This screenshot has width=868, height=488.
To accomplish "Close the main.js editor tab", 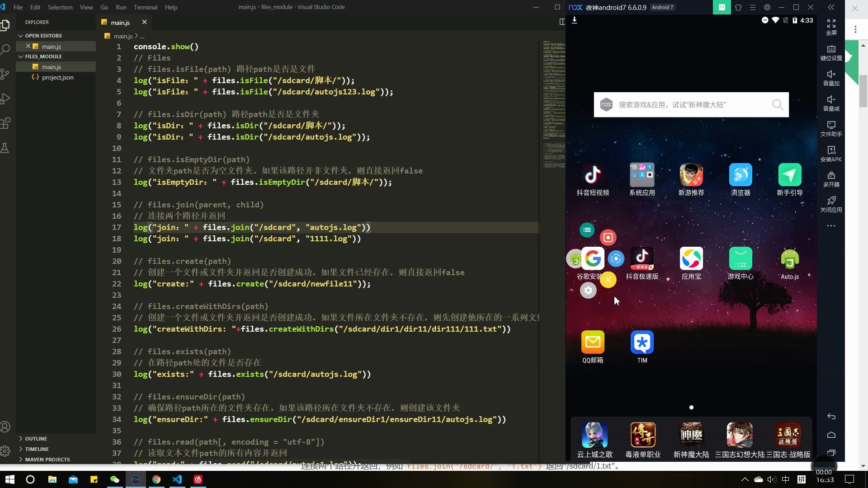I will (x=144, y=22).
